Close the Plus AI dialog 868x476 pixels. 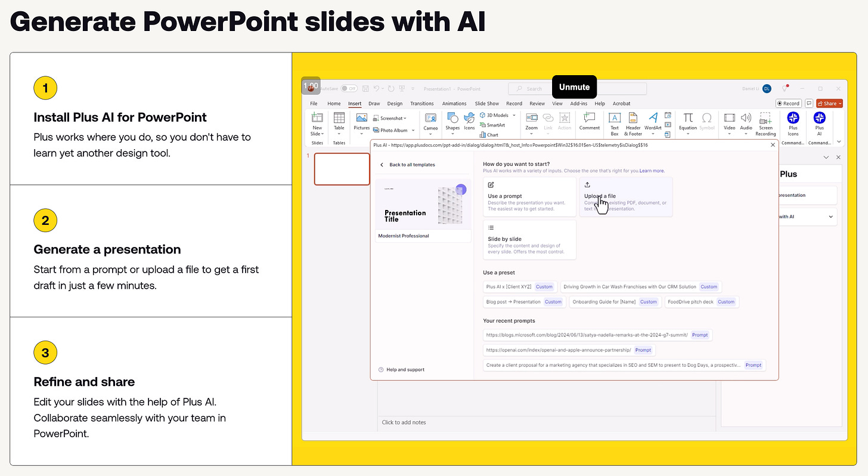[x=773, y=144]
